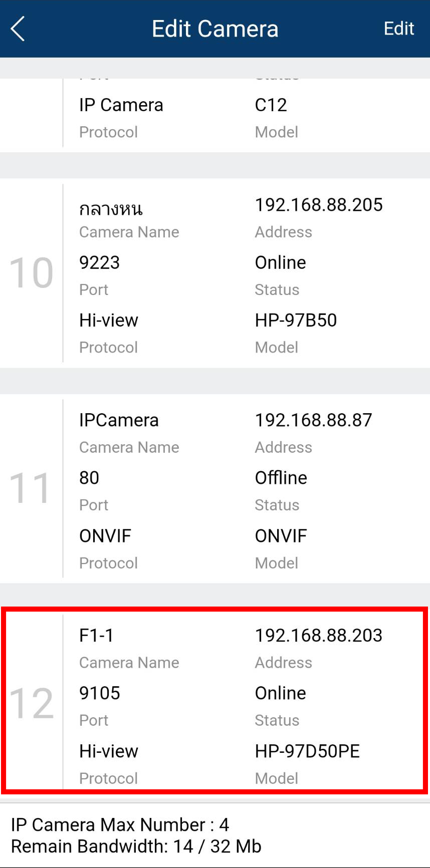Select address 192.168.88.203

click(318, 636)
